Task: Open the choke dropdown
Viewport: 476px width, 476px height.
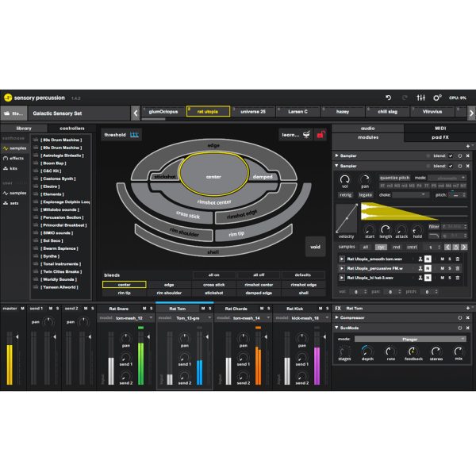Action: pos(409,195)
